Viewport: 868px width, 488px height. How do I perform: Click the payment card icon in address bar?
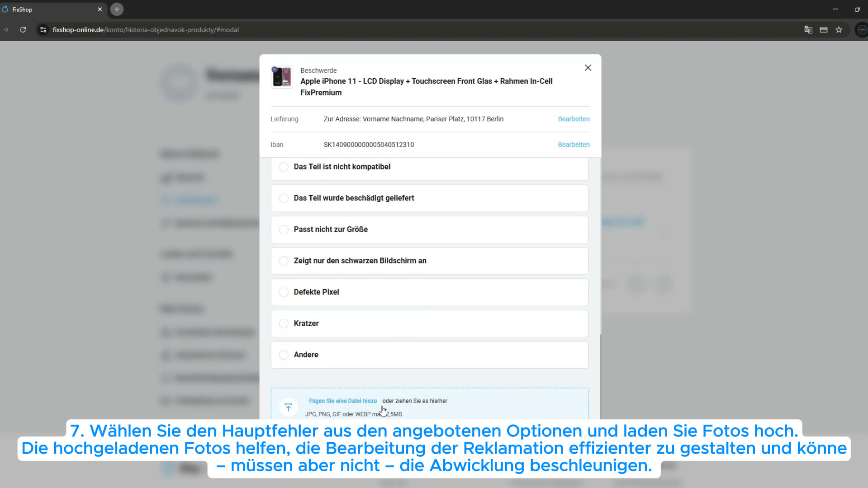pos(823,30)
